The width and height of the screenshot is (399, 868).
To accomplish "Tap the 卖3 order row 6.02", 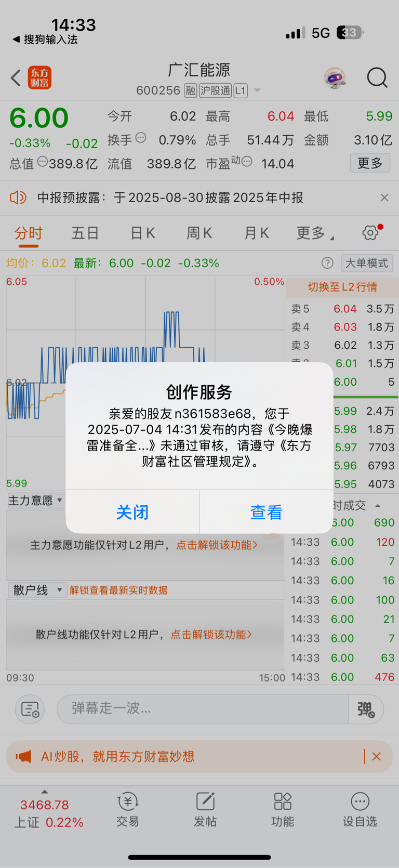I will point(342,345).
